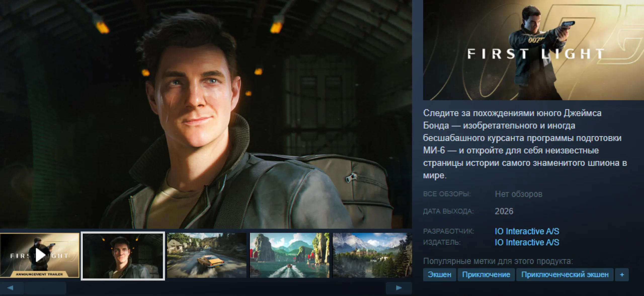Open the Приключенческий экшен tag
644x296 pixels.
tap(565, 274)
